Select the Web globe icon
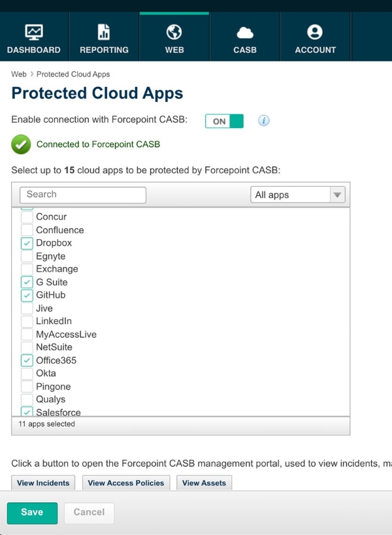392x535 pixels. 174,32
